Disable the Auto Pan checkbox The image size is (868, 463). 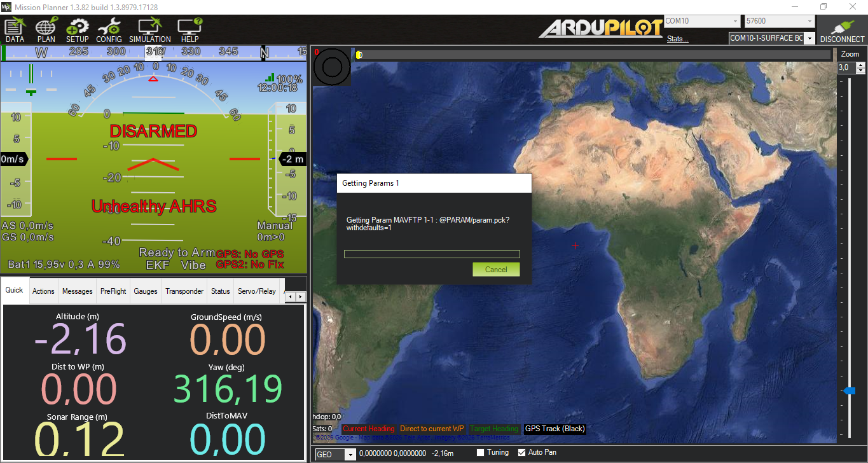[x=522, y=453]
